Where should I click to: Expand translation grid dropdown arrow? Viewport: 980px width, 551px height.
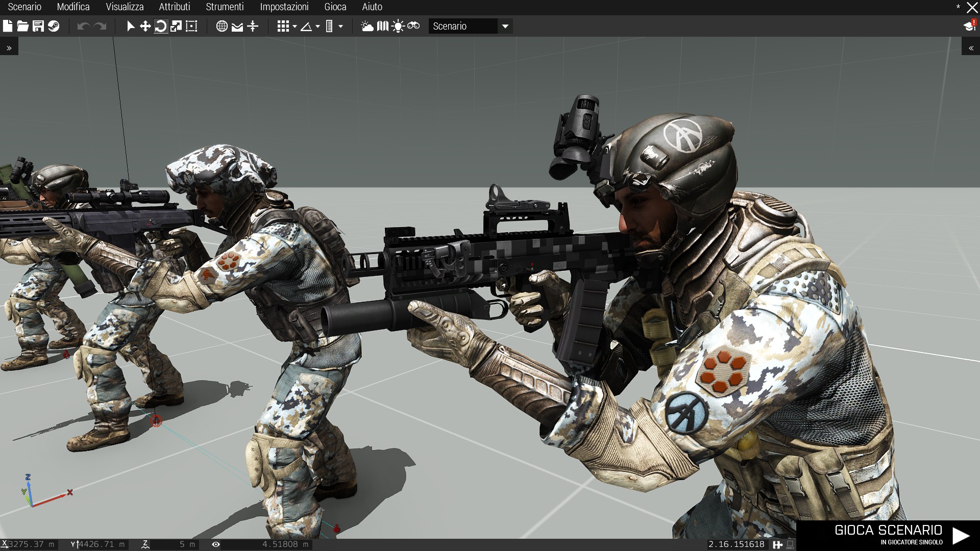click(x=295, y=27)
